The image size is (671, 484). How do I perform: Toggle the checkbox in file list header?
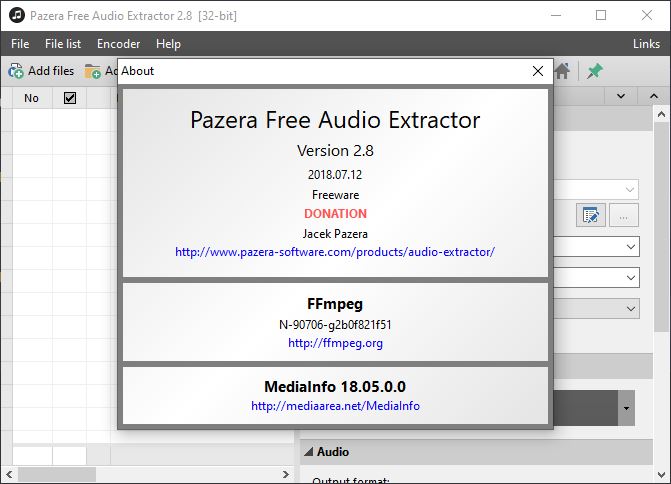coord(70,98)
